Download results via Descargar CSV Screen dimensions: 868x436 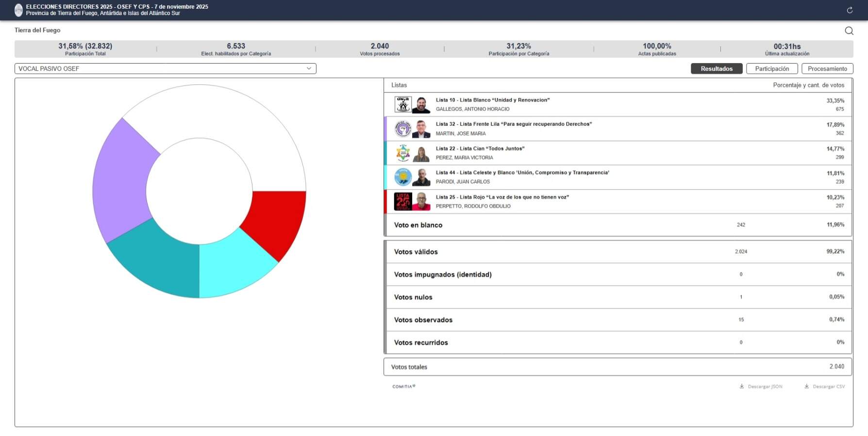click(824, 387)
